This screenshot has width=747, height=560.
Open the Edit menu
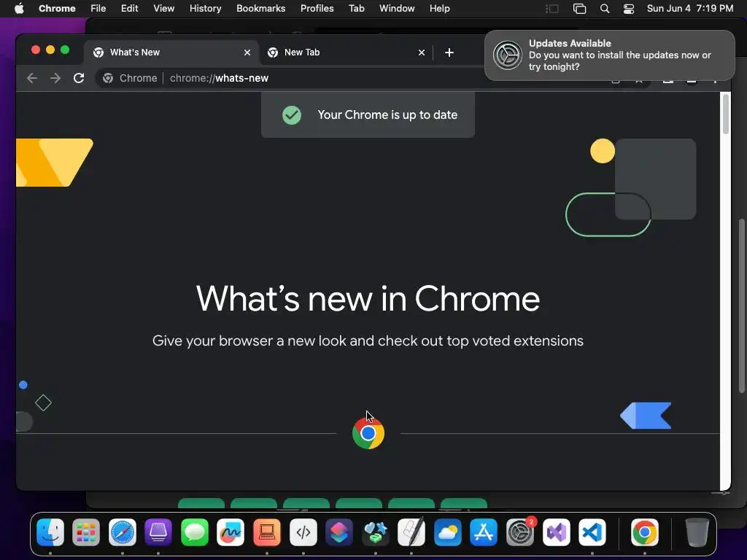(130, 8)
